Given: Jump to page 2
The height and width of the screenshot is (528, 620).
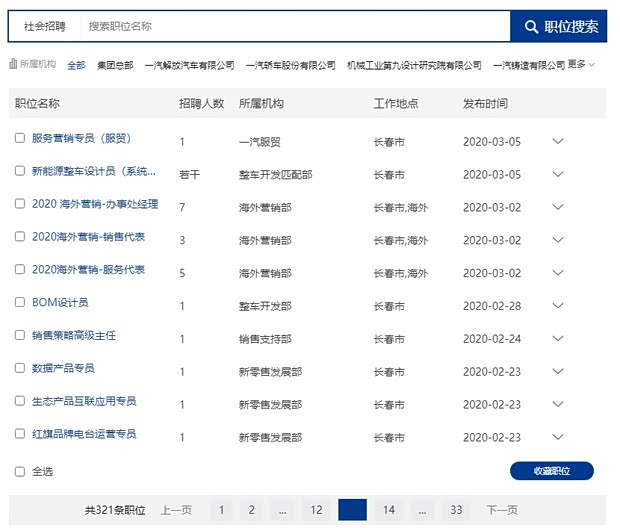Looking at the screenshot, I should coord(251,510).
